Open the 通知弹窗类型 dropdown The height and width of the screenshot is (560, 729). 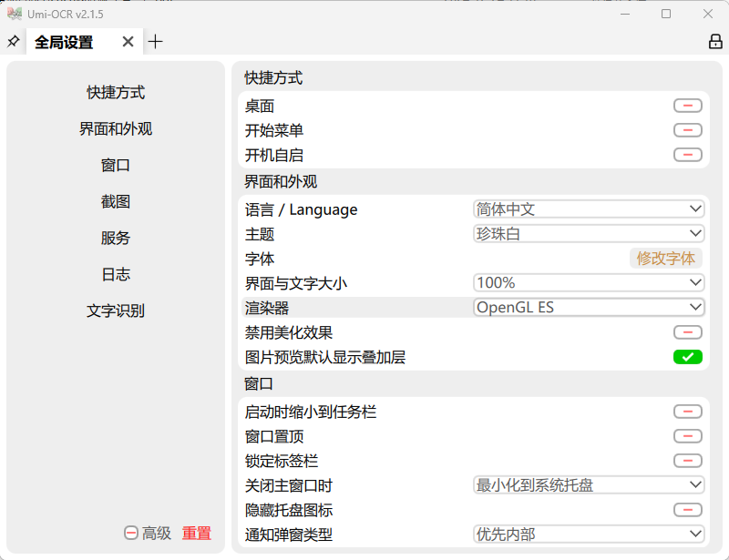[589, 535]
